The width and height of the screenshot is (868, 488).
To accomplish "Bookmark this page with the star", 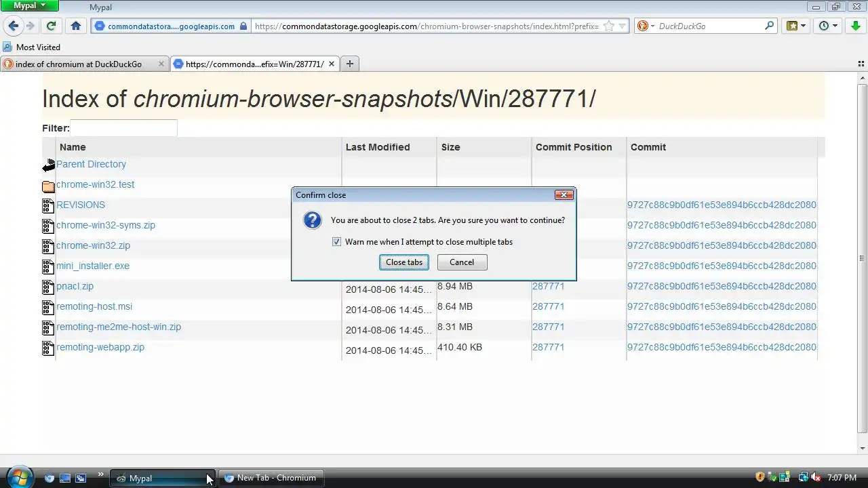I will [x=609, y=26].
